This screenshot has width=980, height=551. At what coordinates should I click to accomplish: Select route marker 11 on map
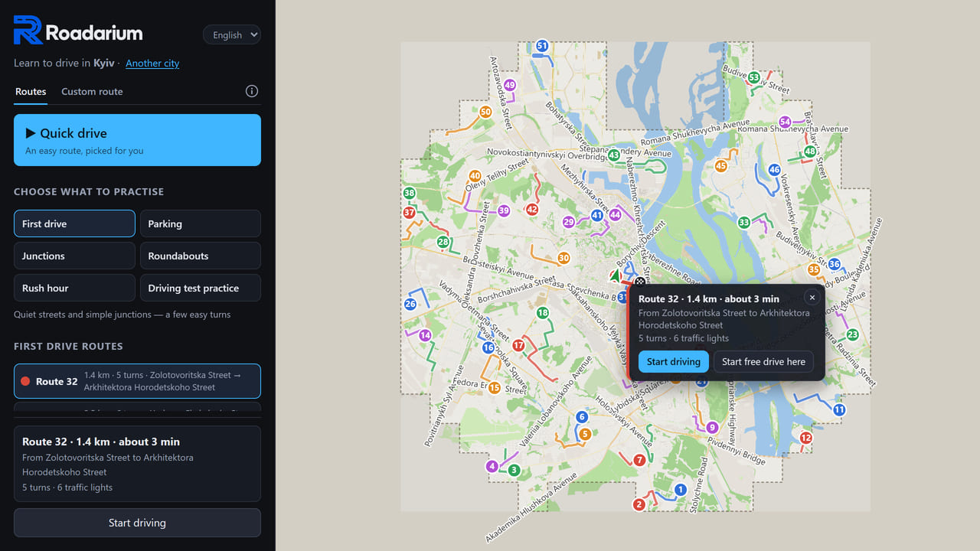[839, 409]
